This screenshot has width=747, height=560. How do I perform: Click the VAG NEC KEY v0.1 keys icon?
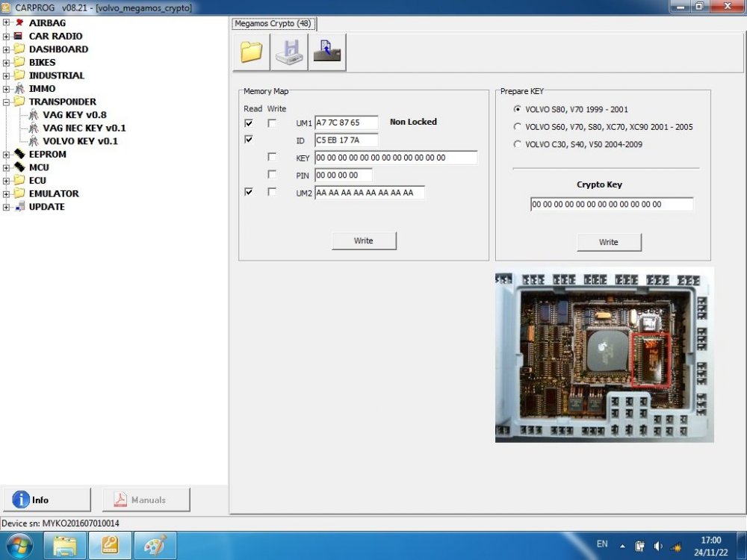click(34, 128)
